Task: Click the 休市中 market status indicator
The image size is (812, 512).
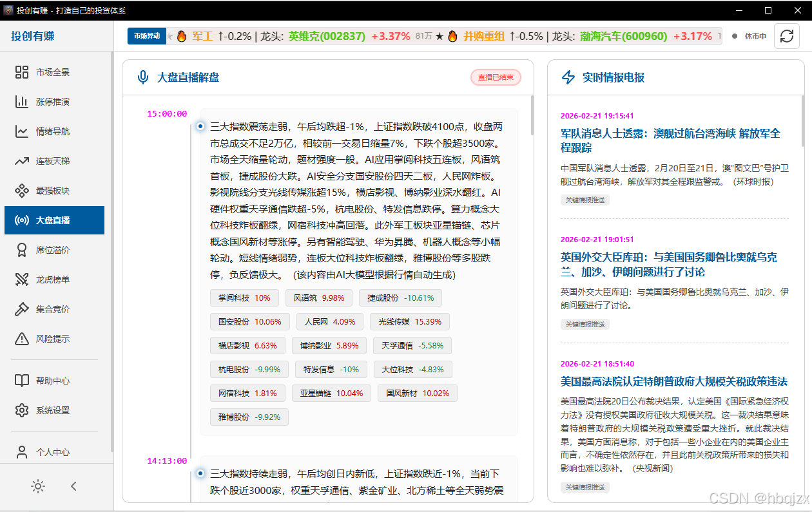Action: (749, 36)
